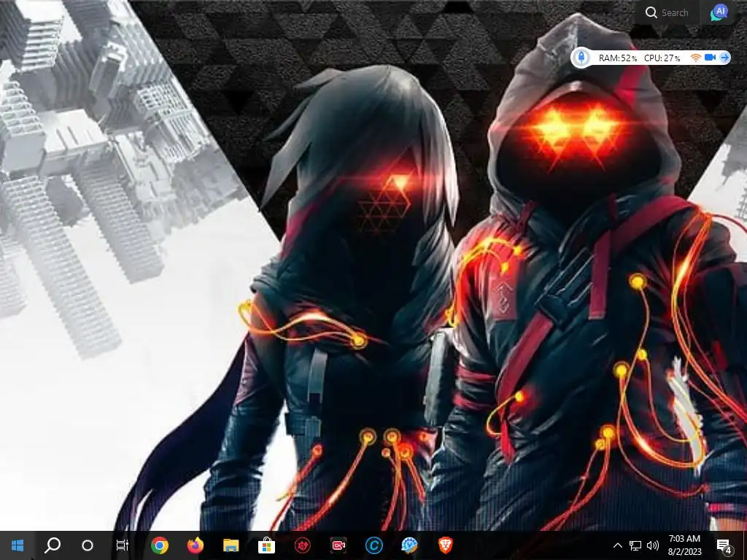This screenshot has width=747, height=560.
Task: Open the Windows Start menu
Action: click(18, 545)
